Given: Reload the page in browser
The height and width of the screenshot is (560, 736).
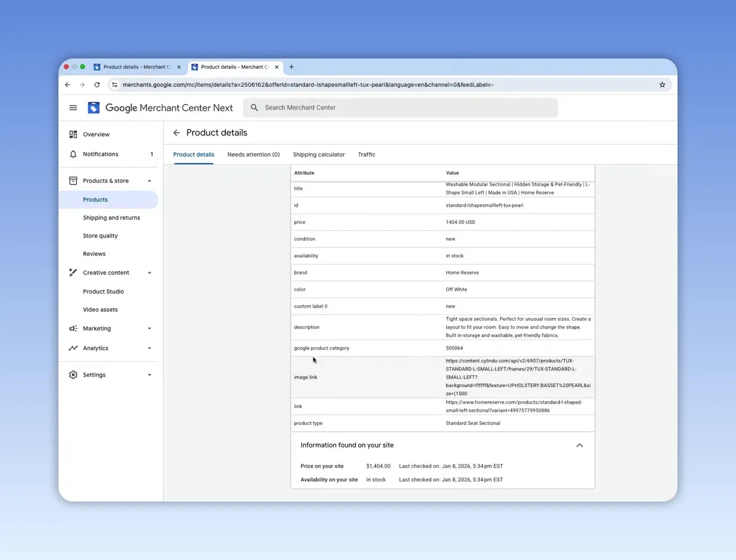Looking at the screenshot, I should point(97,85).
